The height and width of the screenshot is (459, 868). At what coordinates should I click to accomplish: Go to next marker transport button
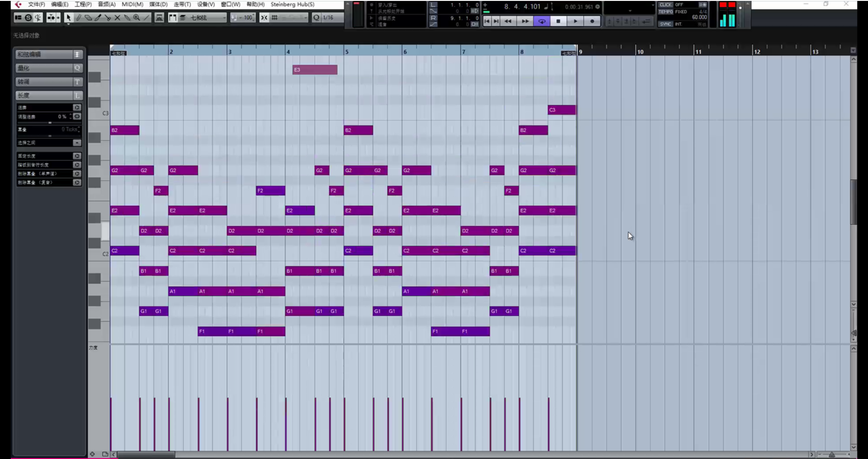pos(496,21)
